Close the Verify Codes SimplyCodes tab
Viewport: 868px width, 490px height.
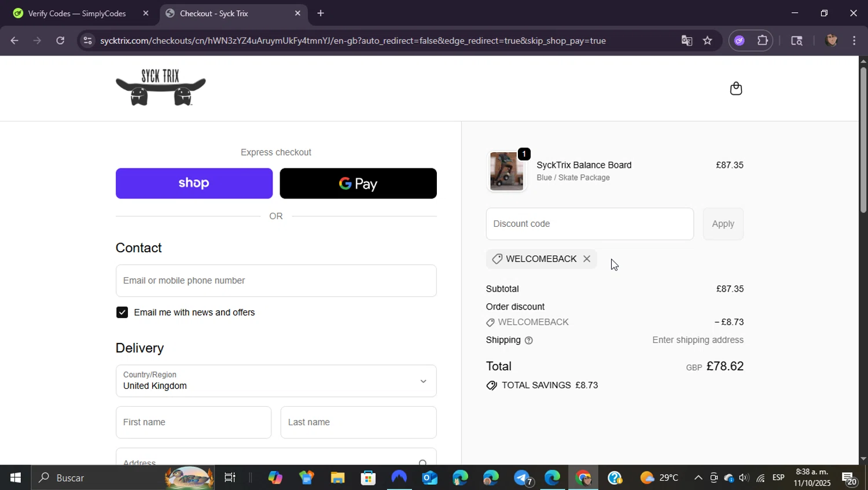tap(146, 13)
